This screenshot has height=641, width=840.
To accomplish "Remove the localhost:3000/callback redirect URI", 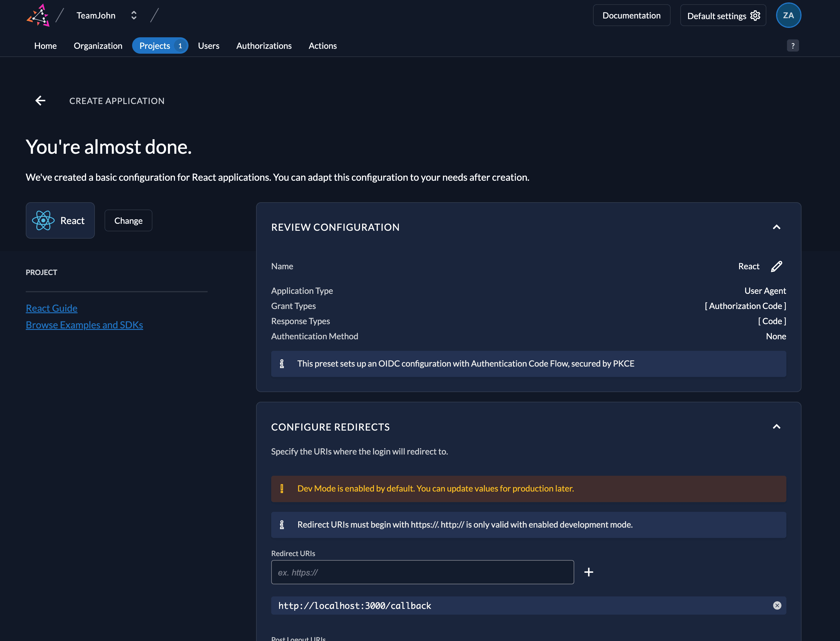I will coord(777,606).
